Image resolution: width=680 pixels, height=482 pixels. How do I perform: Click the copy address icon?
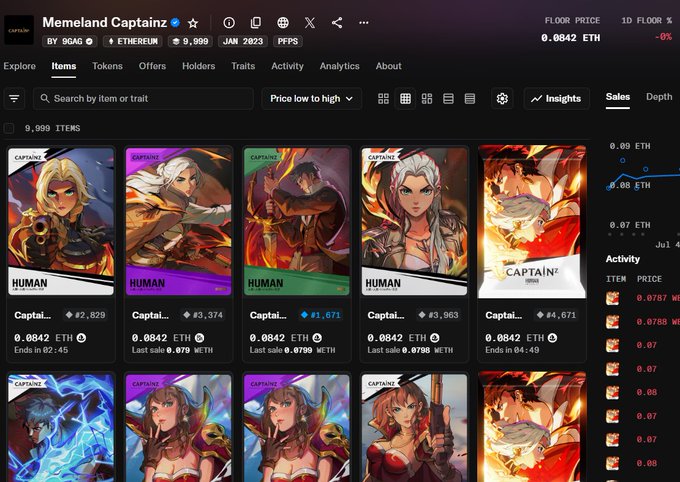[256, 23]
